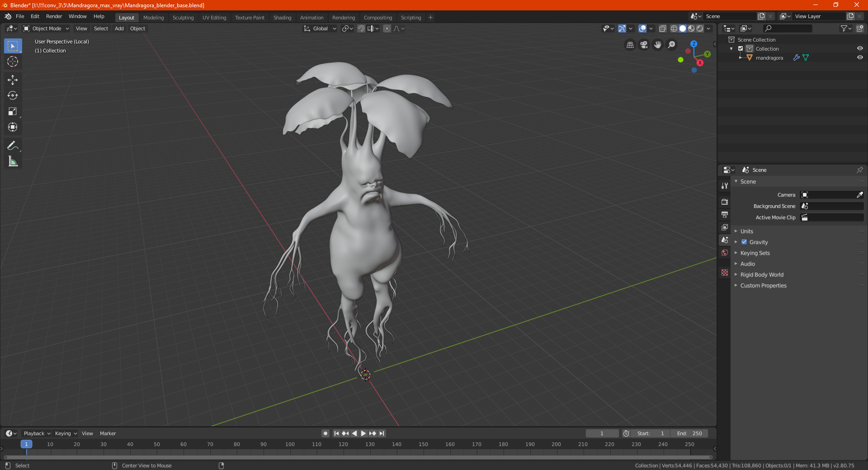
Task: Open the File menu
Action: point(20,16)
